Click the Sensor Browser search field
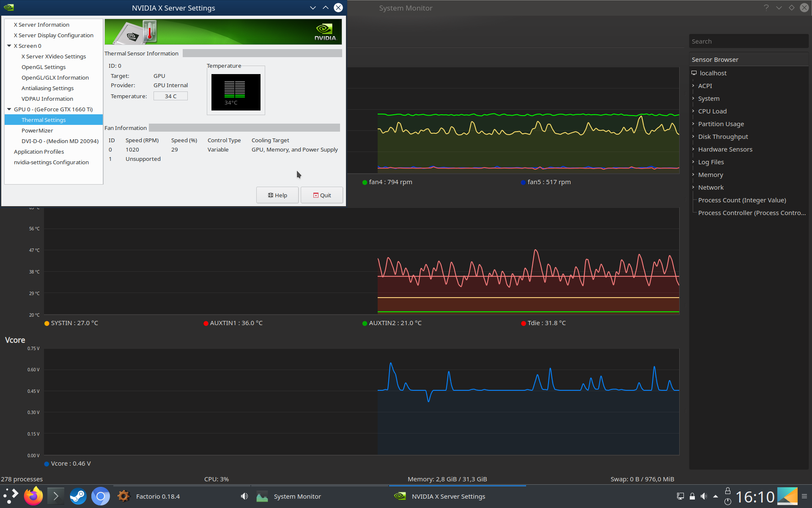Screen dimensions: 812x508 [x=749, y=41]
